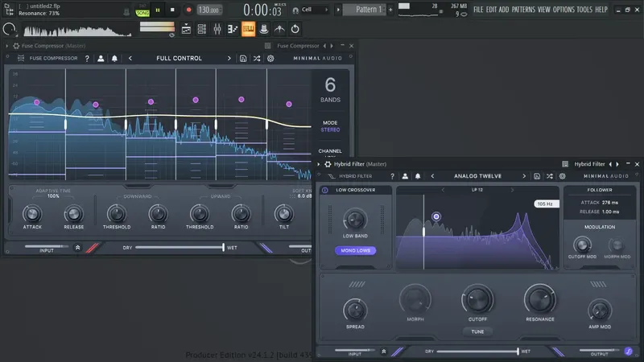Viewport: 644px width, 362px height.
Task: Click the Hybrid Filter window gear icon
Action: tap(328, 164)
